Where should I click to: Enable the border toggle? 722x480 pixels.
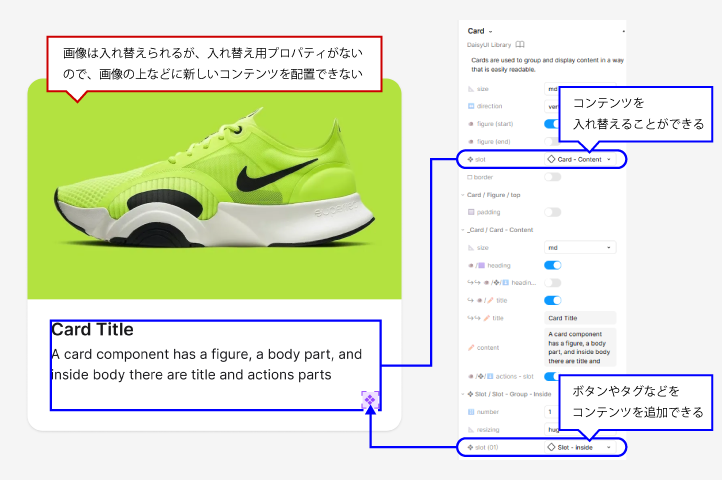click(x=552, y=177)
